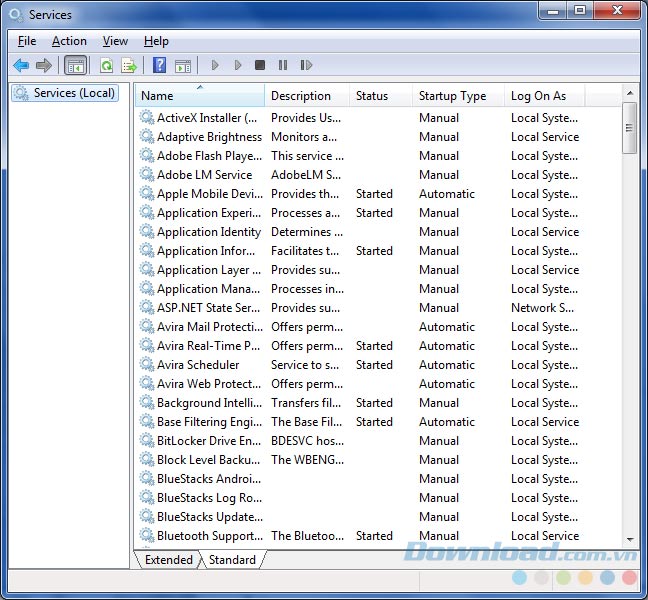Select the Avira Scheduler service row
This screenshot has width=648, height=600.
click(x=198, y=365)
